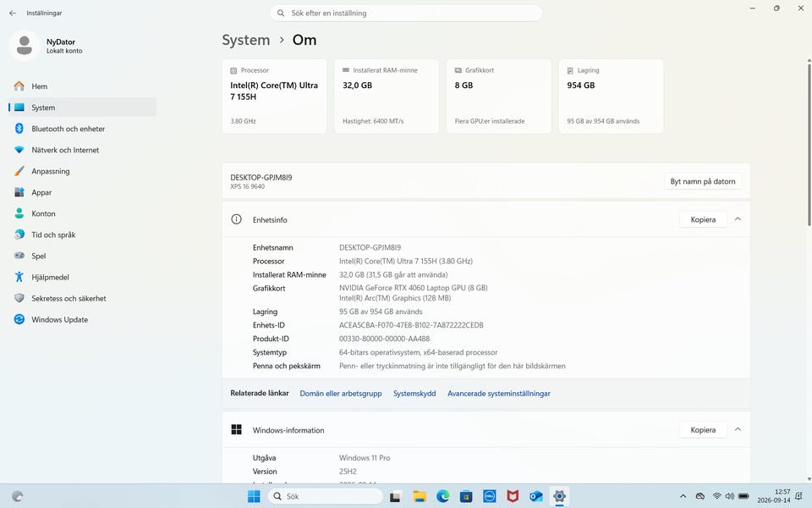
Task: Click the Intel(R) Arc(TM) Graphics text
Action: click(395, 298)
